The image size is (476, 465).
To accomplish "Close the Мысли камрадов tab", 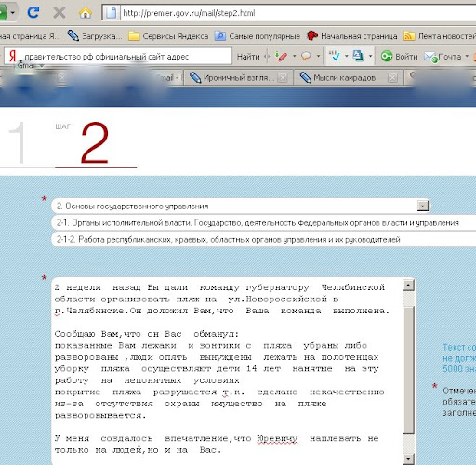I will click(x=392, y=78).
